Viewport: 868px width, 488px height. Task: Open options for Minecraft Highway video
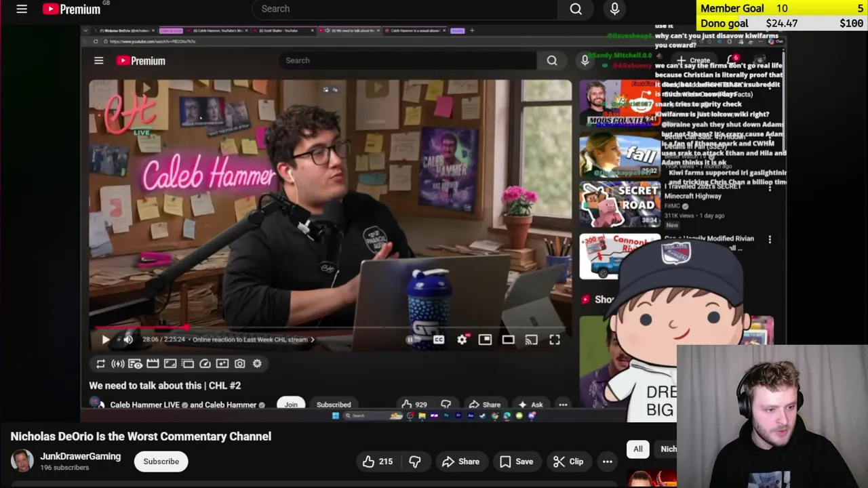(770, 188)
